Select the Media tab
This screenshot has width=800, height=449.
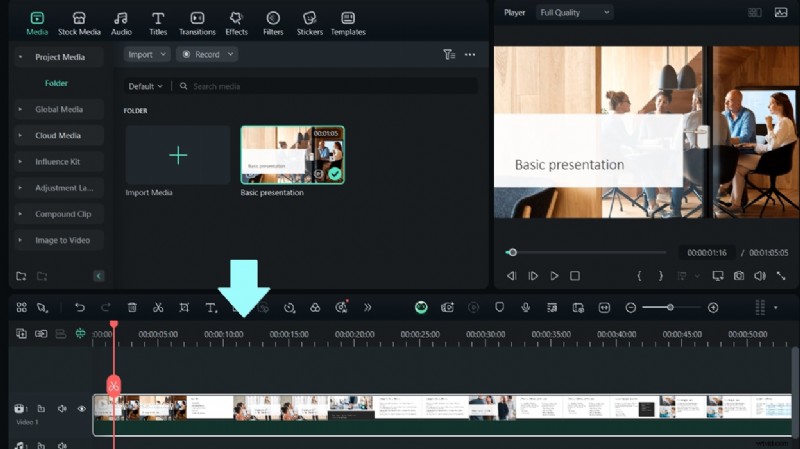37,24
